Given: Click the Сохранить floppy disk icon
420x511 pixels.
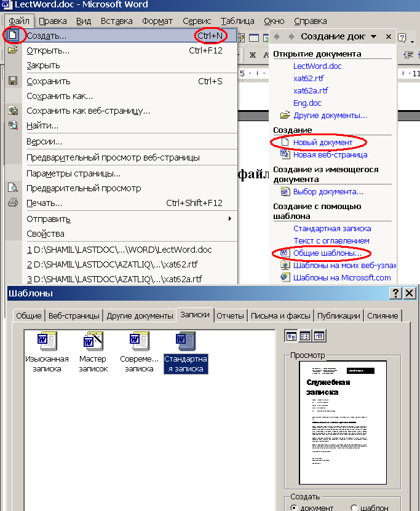Looking at the screenshot, I should [13, 81].
